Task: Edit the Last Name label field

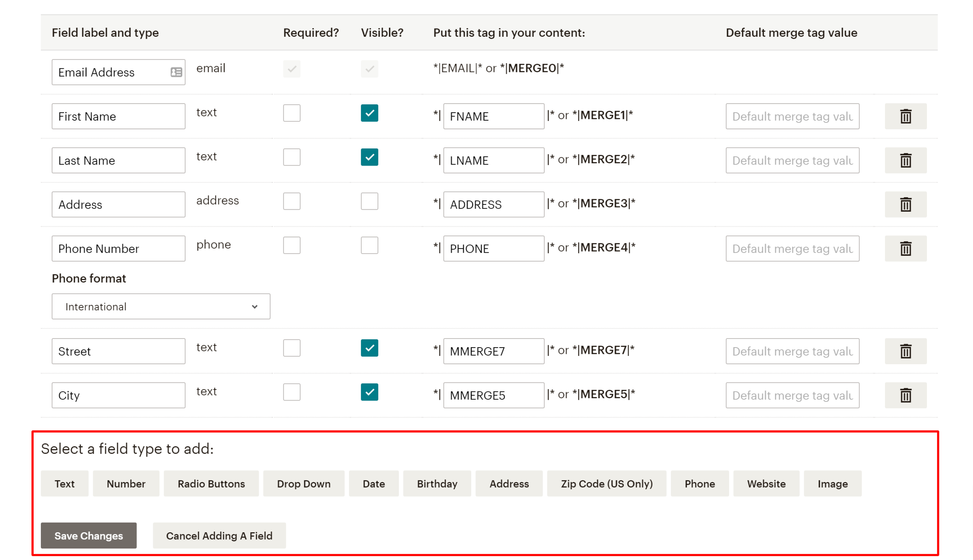Action: pyautogui.click(x=119, y=160)
